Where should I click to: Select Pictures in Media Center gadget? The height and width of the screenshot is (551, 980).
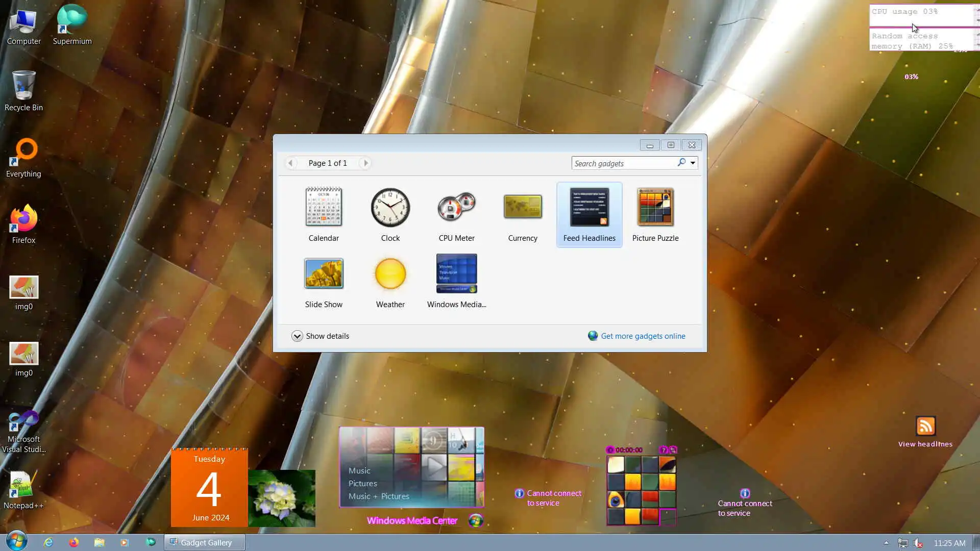[363, 483]
